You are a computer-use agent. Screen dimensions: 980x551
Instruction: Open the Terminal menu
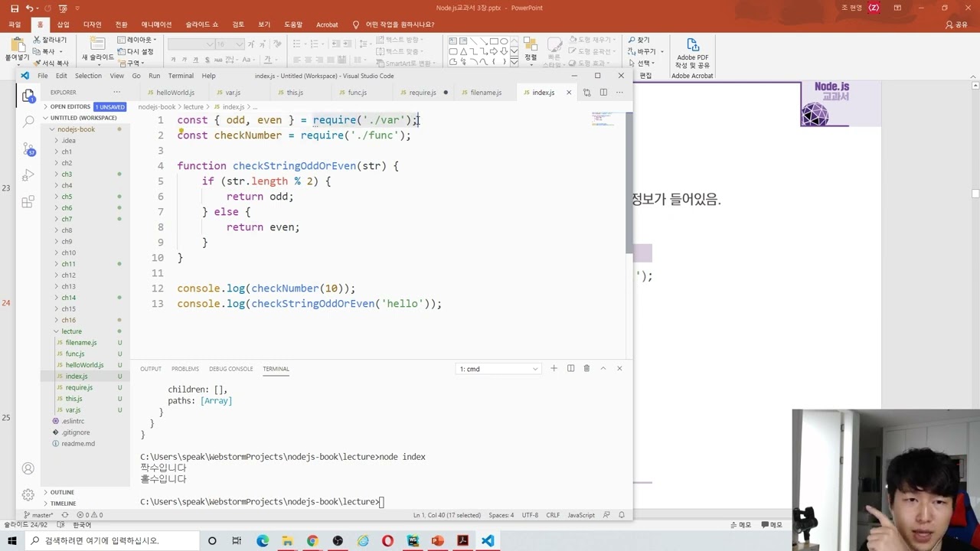coord(181,76)
